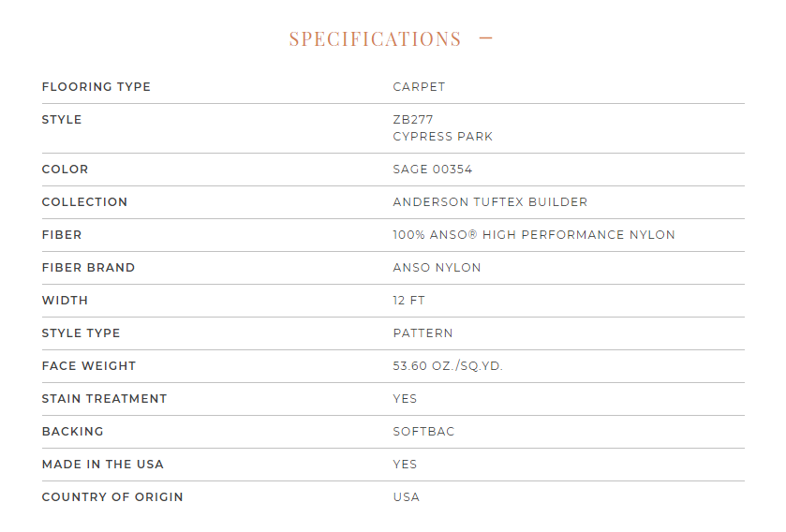Click the Anso Nylon fiber brand value
The image size is (786, 532).
437,268
